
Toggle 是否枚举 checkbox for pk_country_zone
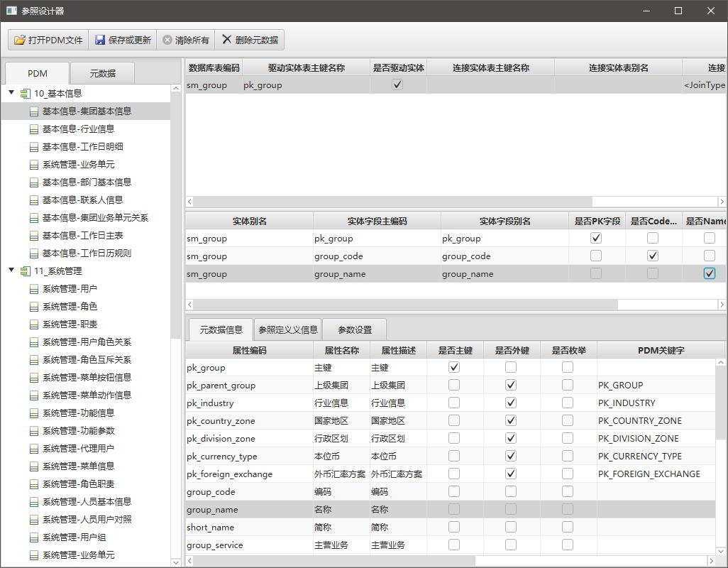click(568, 420)
